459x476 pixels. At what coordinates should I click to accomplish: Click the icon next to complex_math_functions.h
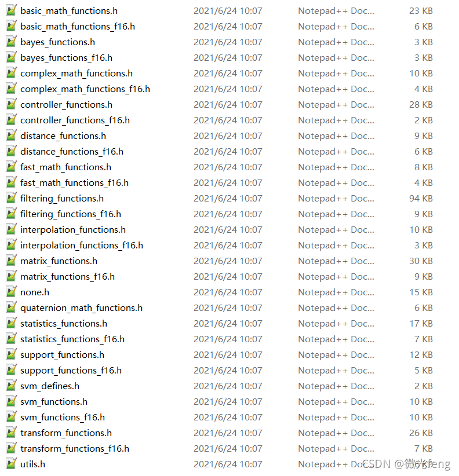pyautogui.click(x=11, y=73)
